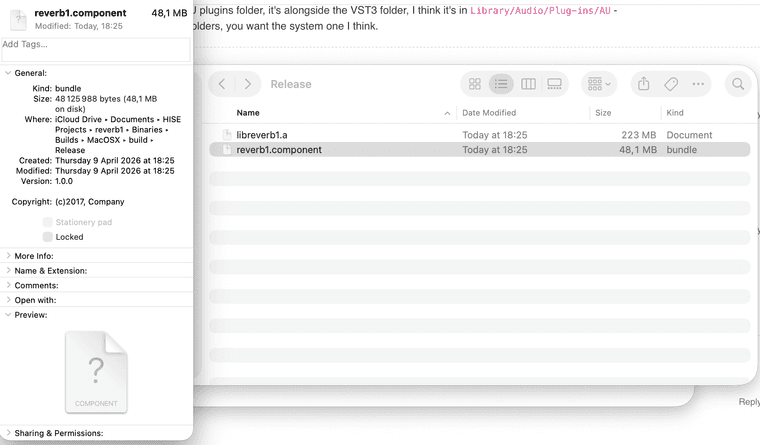Screen dimensions: 760x445
Task: Click the libreverb1.a file icon
Action: point(226,135)
